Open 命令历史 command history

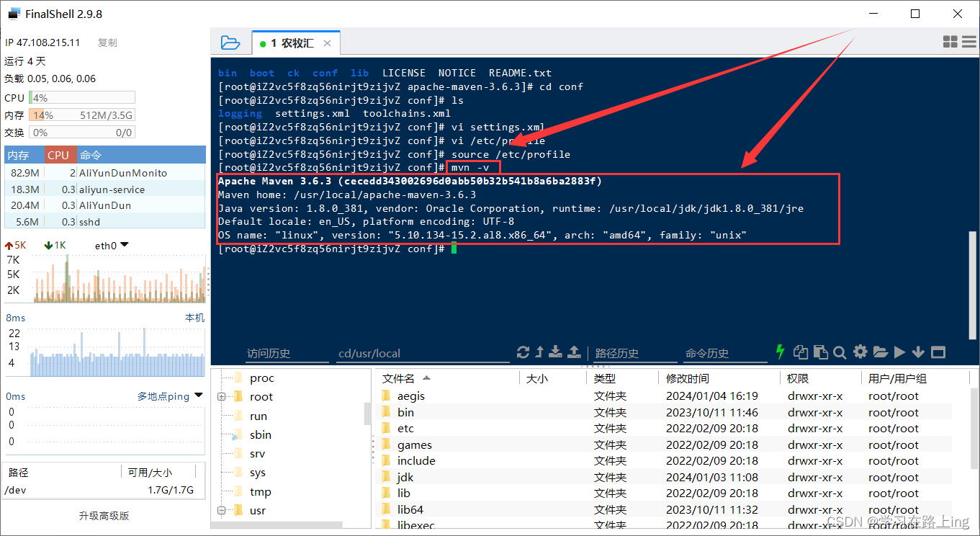(x=707, y=353)
